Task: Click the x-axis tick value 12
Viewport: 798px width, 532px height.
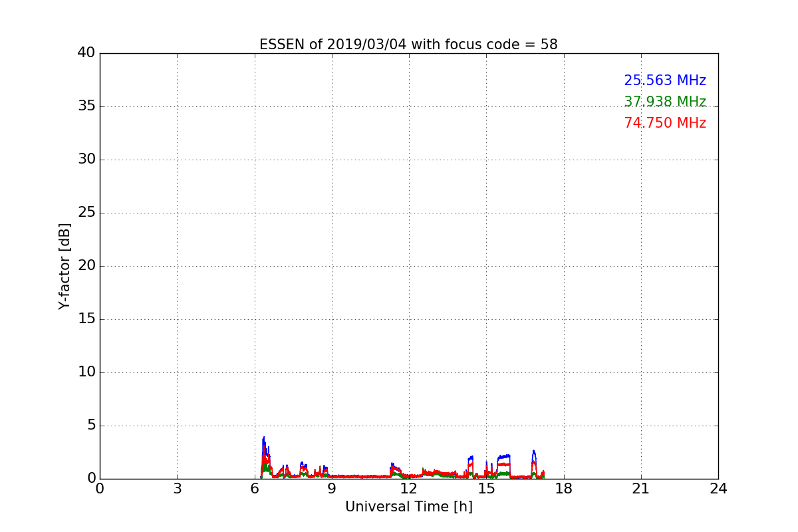Action: [x=409, y=489]
